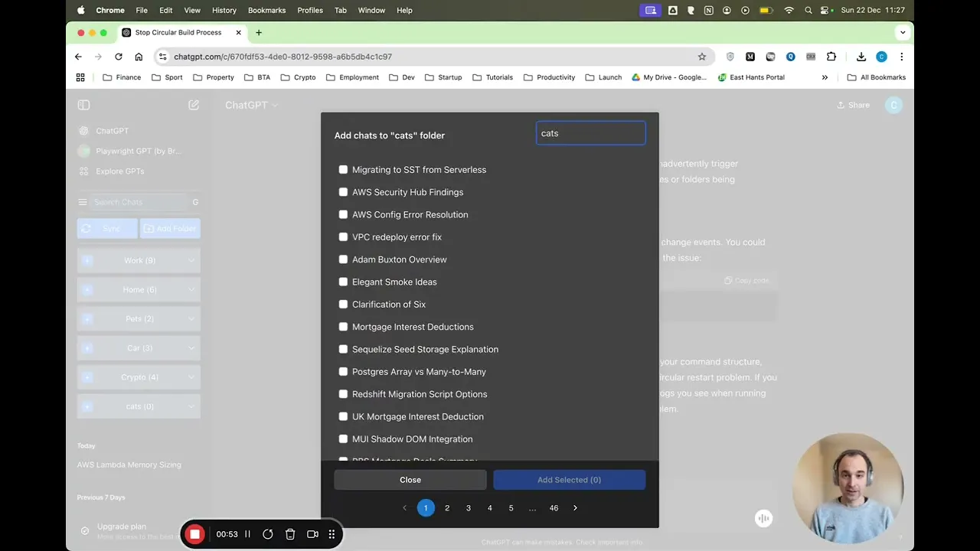Expand the Pets (2) folder
980x551 pixels.
pyautogui.click(x=191, y=318)
